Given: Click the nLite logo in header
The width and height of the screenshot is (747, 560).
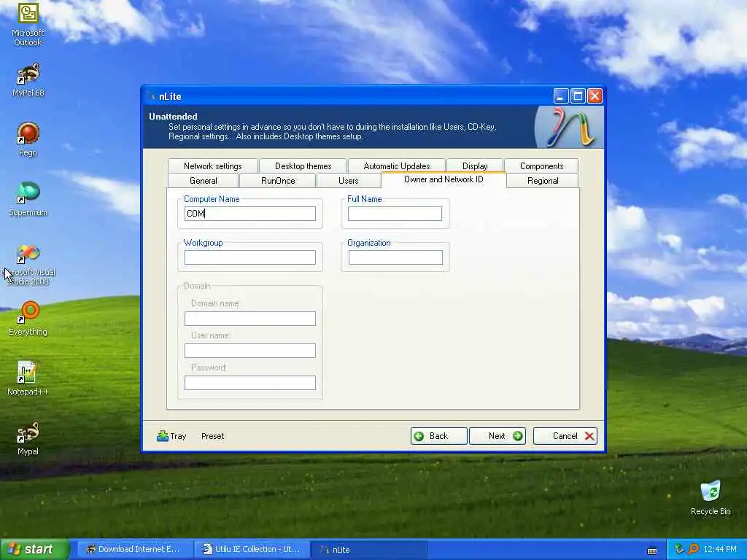Looking at the screenshot, I should (x=570, y=127).
